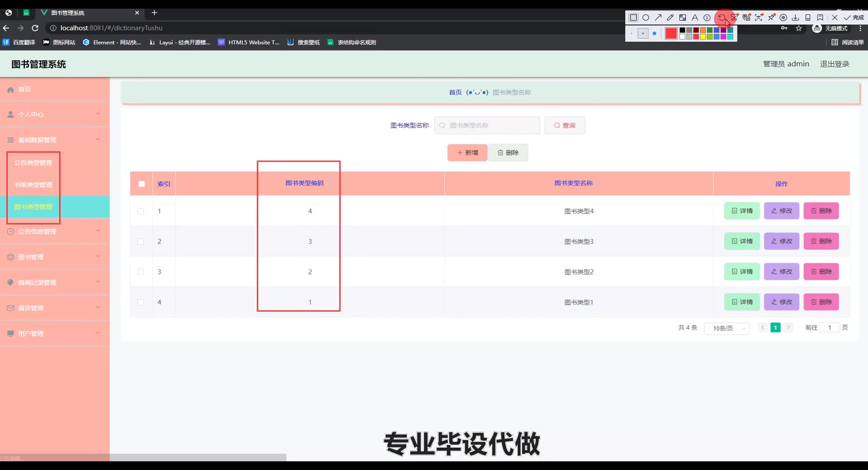Click 退出登录 to log out
Viewport: 868px width, 470px height.
[835, 64]
